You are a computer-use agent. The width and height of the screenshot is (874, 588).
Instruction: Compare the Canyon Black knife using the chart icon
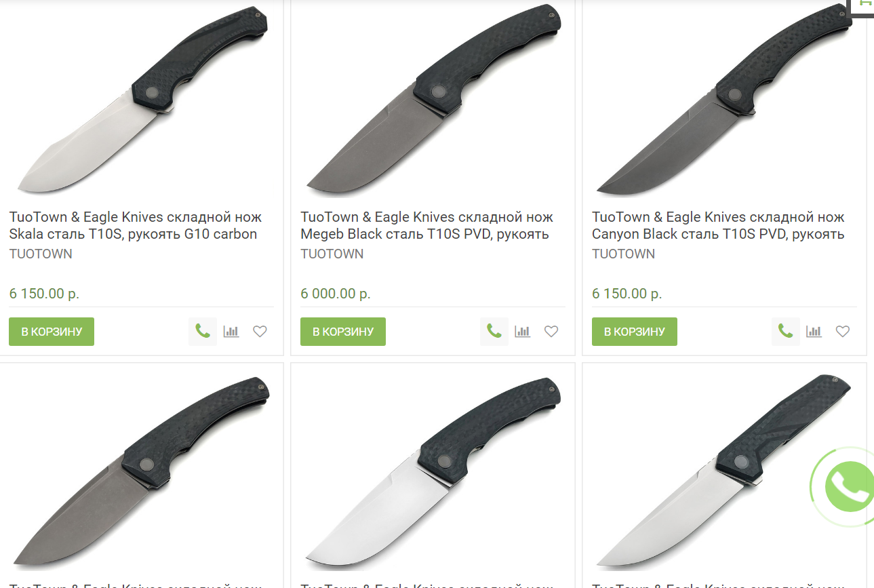point(814,332)
